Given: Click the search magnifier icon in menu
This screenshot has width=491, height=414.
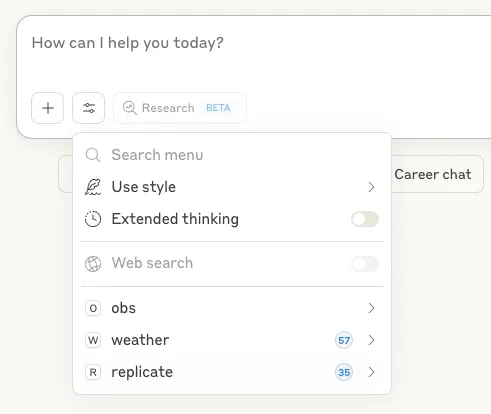Looking at the screenshot, I should (93, 155).
